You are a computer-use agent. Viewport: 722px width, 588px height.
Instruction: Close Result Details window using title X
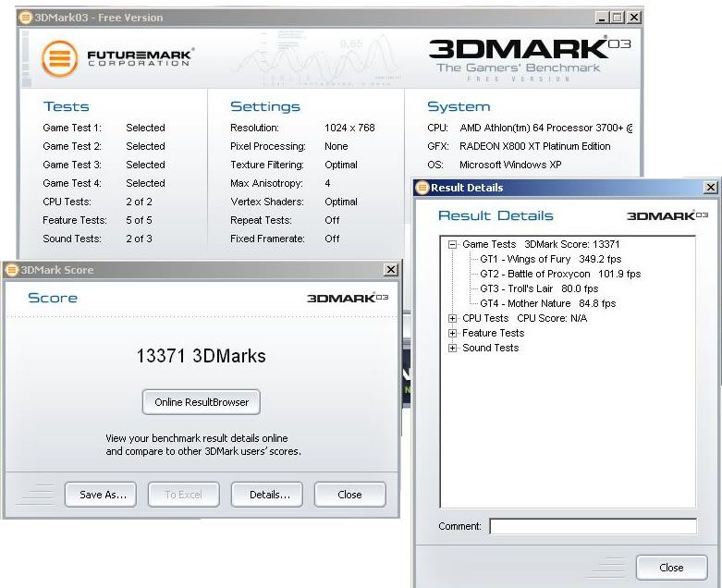pos(711,187)
